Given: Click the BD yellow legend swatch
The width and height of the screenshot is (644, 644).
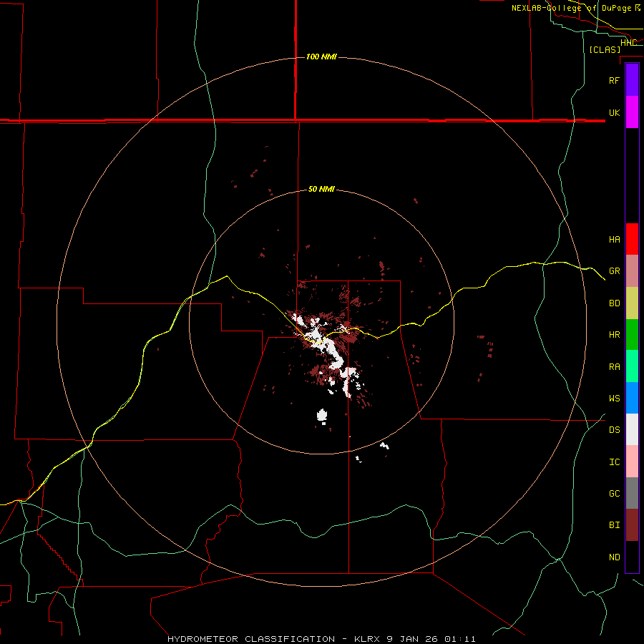Looking at the screenshot, I should (x=632, y=303).
